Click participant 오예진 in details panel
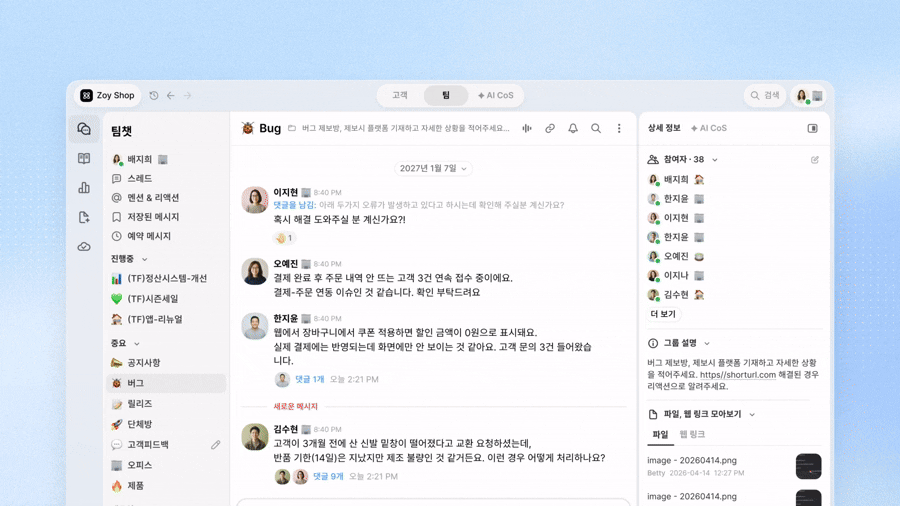Screen dimensions: 900x506 pos(676,256)
